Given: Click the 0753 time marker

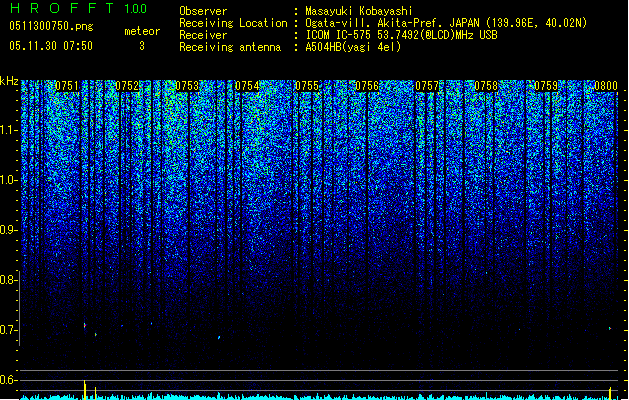Looking at the screenshot, I should [187, 86].
